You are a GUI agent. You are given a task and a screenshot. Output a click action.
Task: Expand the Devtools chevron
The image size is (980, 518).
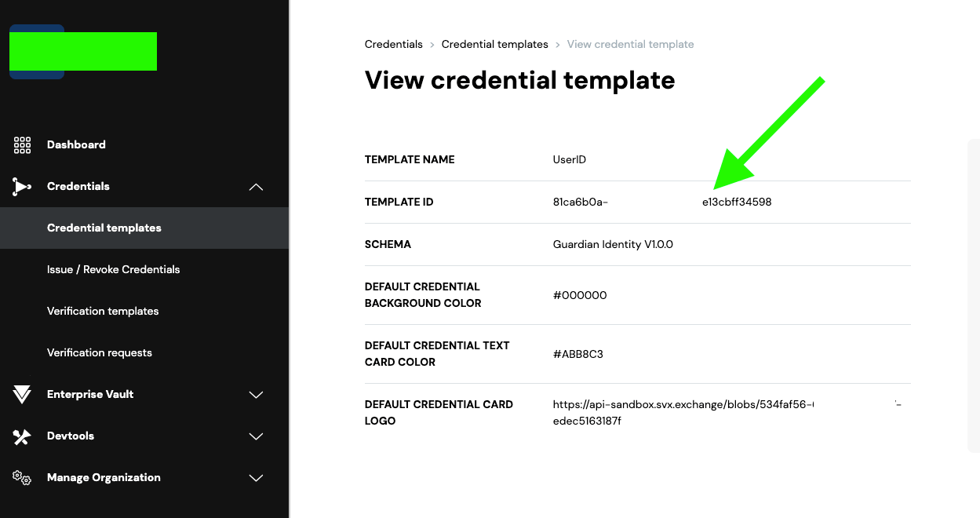tap(256, 436)
